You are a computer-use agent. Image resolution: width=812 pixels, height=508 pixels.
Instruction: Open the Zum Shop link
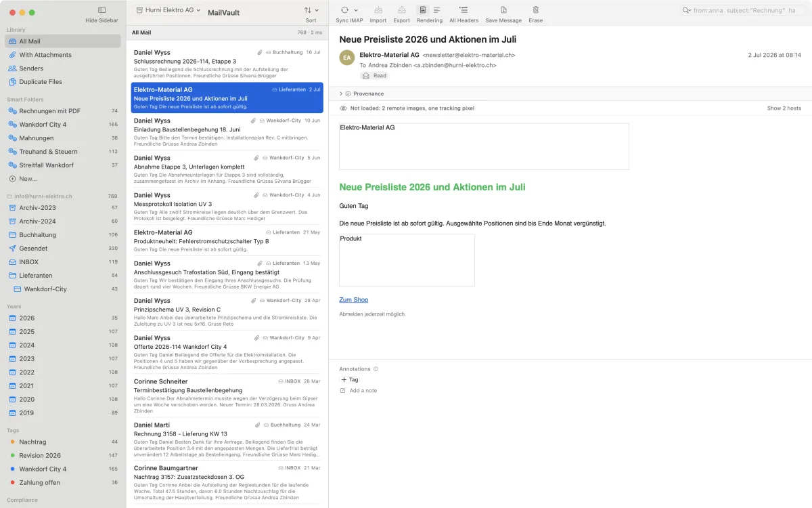coord(353,300)
